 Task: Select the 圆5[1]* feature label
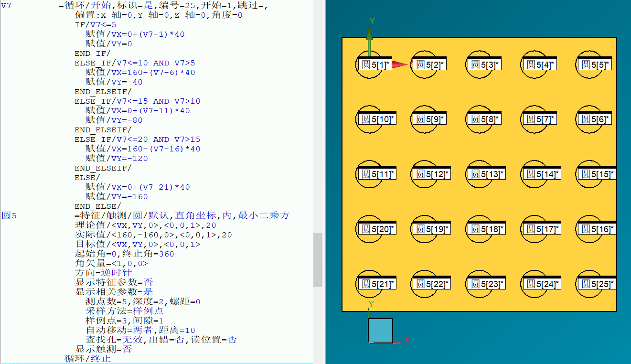click(x=375, y=64)
